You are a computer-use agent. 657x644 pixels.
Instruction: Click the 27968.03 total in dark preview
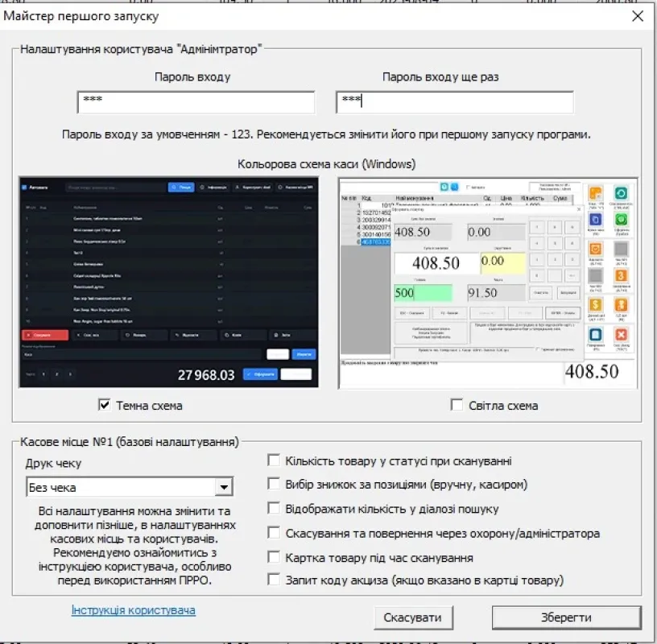(206, 375)
